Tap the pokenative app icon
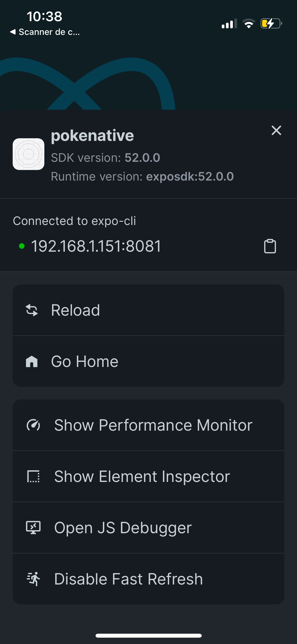The image size is (297, 644). 29,154
